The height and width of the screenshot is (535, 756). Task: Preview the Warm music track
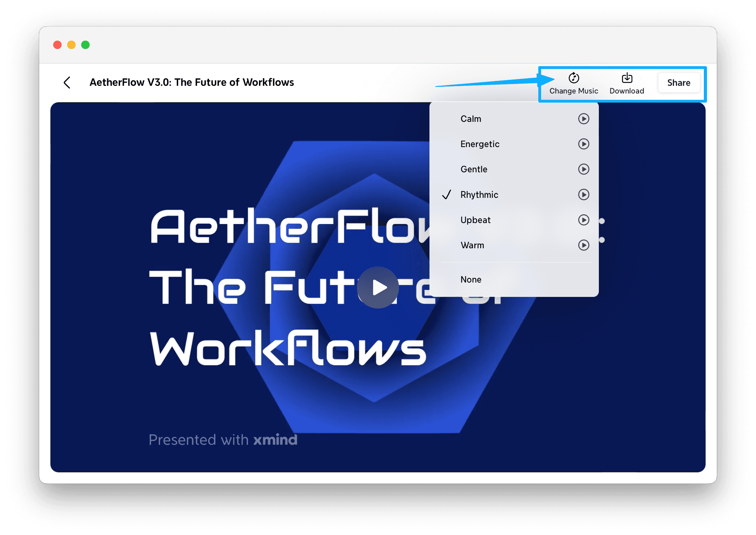583,245
